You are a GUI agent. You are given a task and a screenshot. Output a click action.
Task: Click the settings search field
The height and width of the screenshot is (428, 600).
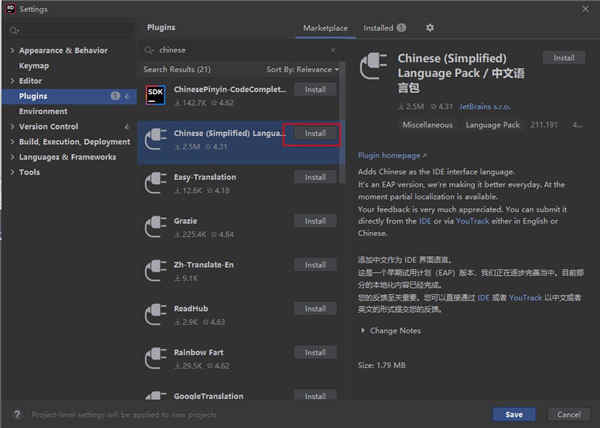(72, 30)
